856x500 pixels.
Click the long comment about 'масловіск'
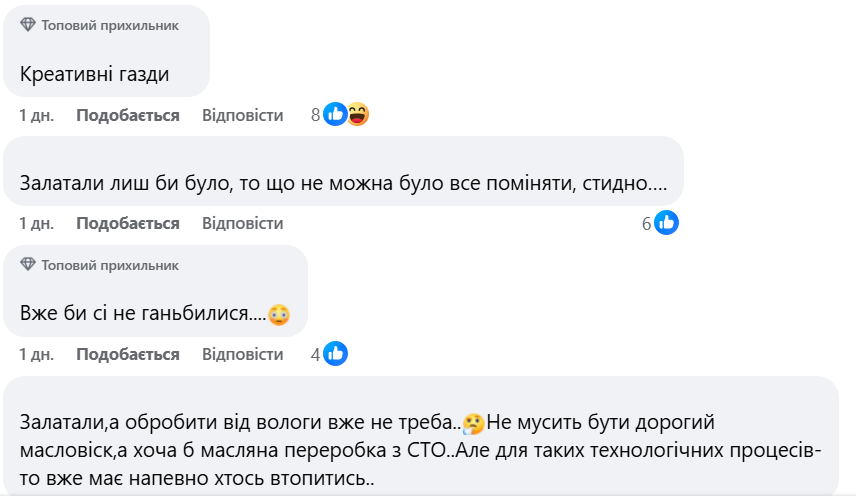click(x=420, y=450)
